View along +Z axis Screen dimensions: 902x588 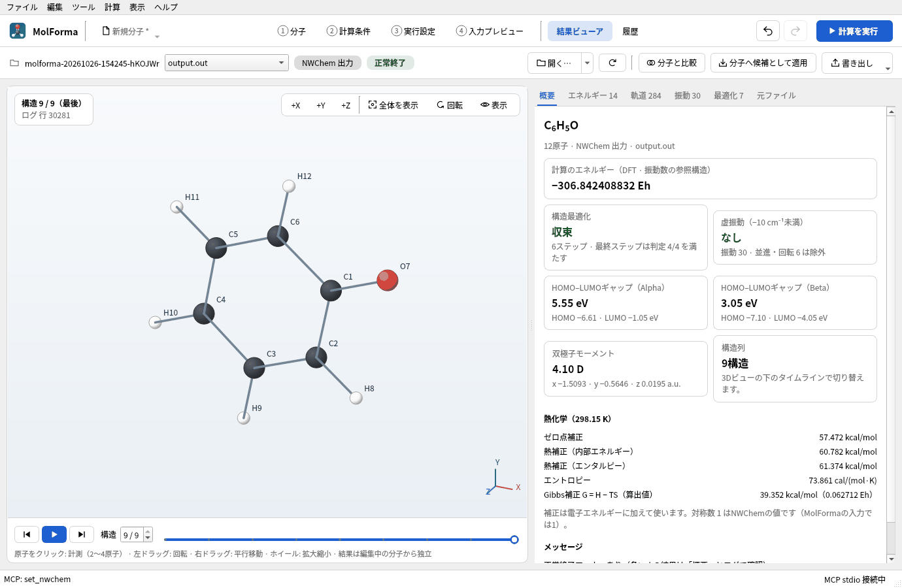pyautogui.click(x=346, y=105)
